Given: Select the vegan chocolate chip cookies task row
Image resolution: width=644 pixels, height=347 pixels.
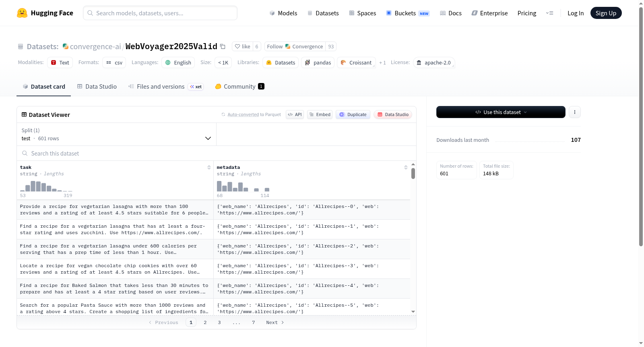Looking at the screenshot, I should pyautogui.click(x=115, y=269).
